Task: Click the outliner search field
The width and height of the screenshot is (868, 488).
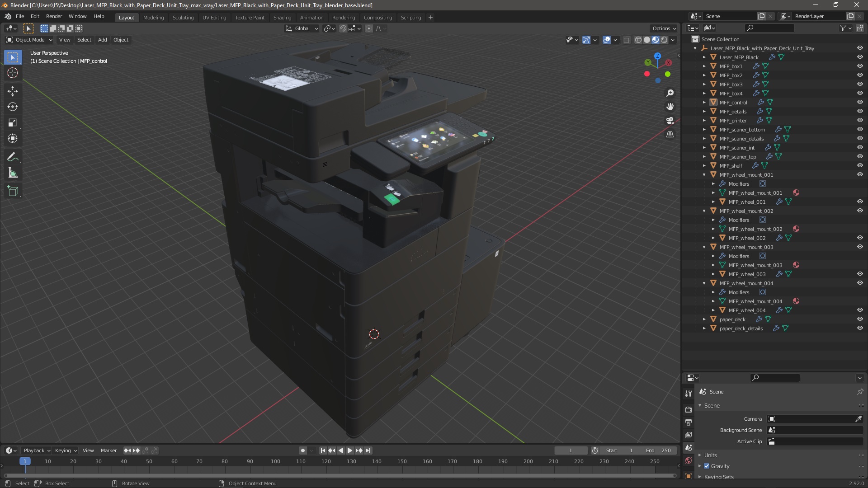Action: 769,28
